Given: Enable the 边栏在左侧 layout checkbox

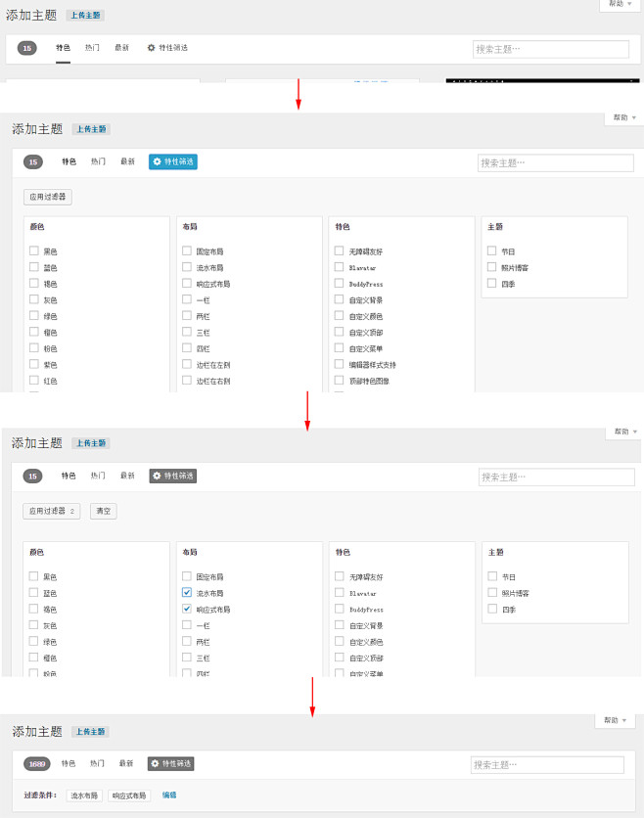Looking at the screenshot, I should coord(187,364).
